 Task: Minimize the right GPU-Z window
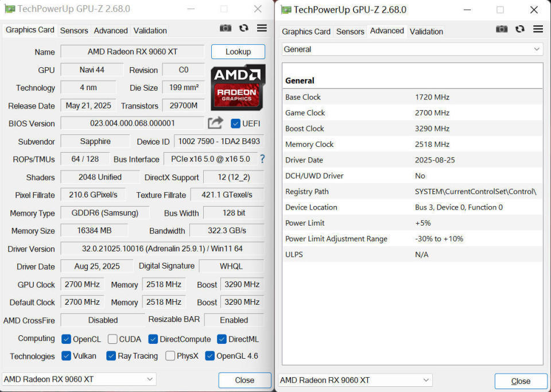pyautogui.click(x=467, y=10)
